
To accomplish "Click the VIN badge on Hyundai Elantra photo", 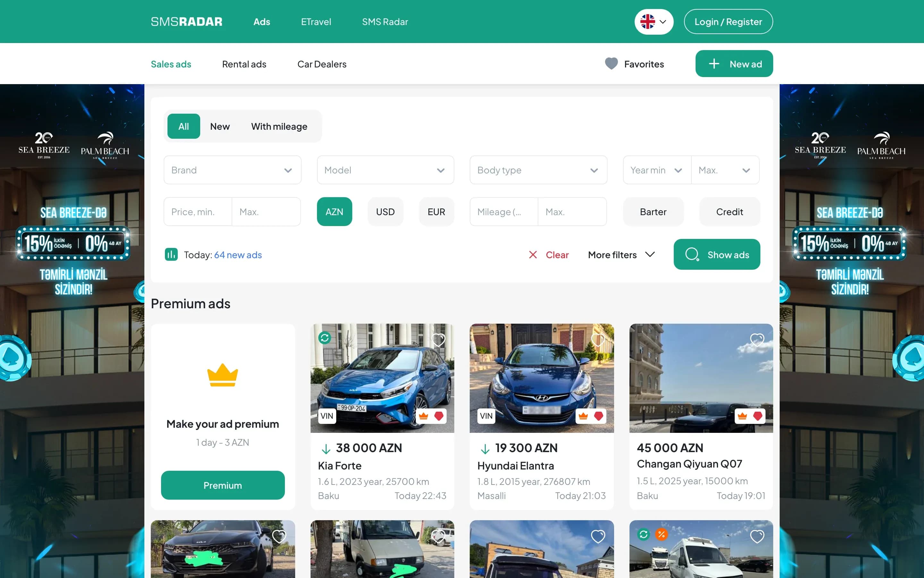I will point(486,416).
